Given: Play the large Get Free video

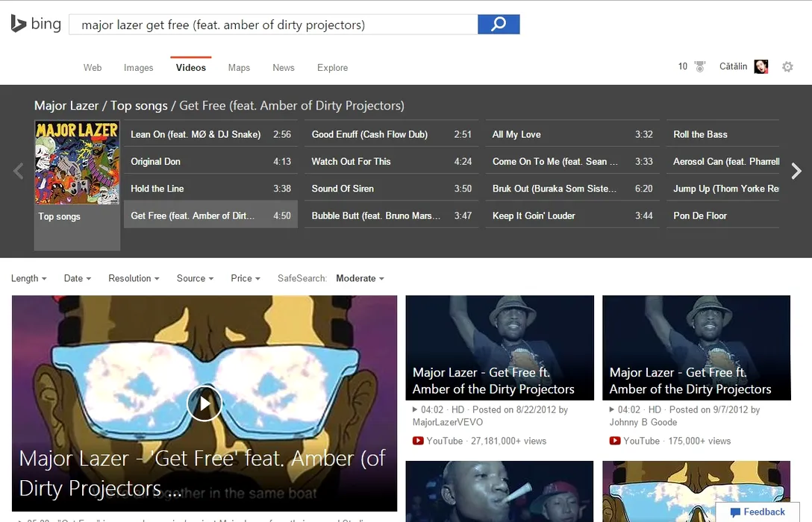Looking at the screenshot, I should [204, 403].
